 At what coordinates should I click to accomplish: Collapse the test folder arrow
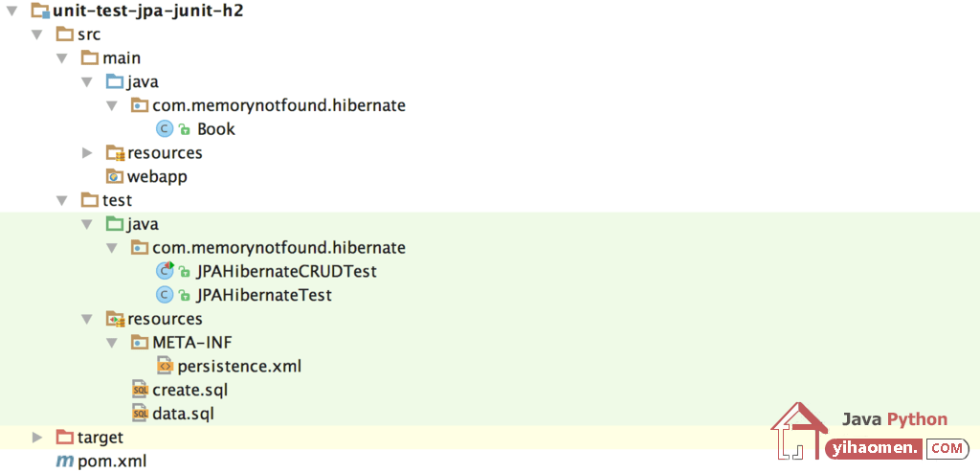click(62, 201)
